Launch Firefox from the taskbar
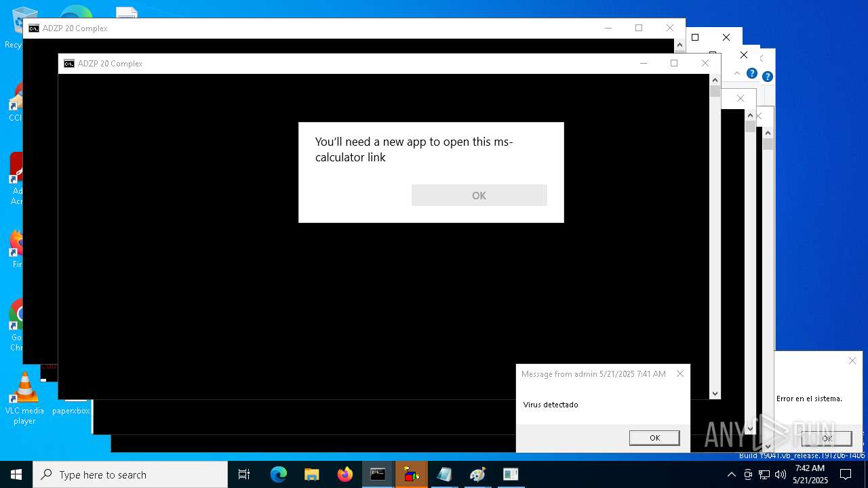The image size is (868, 488). coord(345,474)
